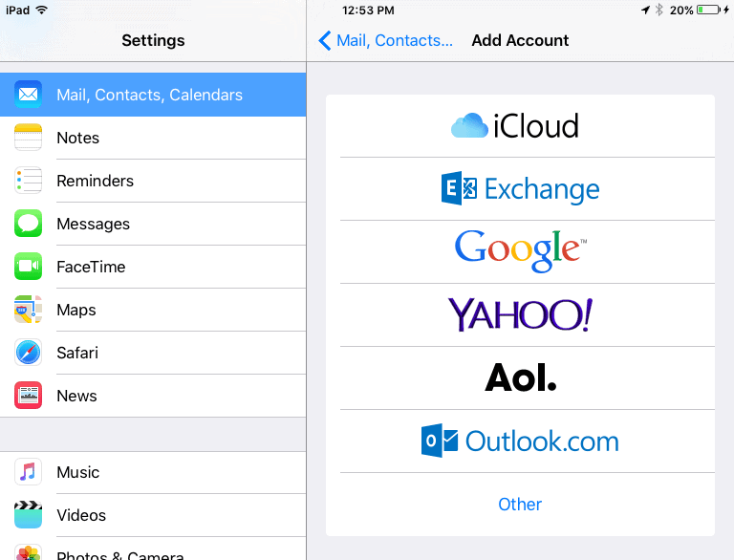Select Music in settings list
The height and width of the screenshot is (560, 734).
[153, 472]
